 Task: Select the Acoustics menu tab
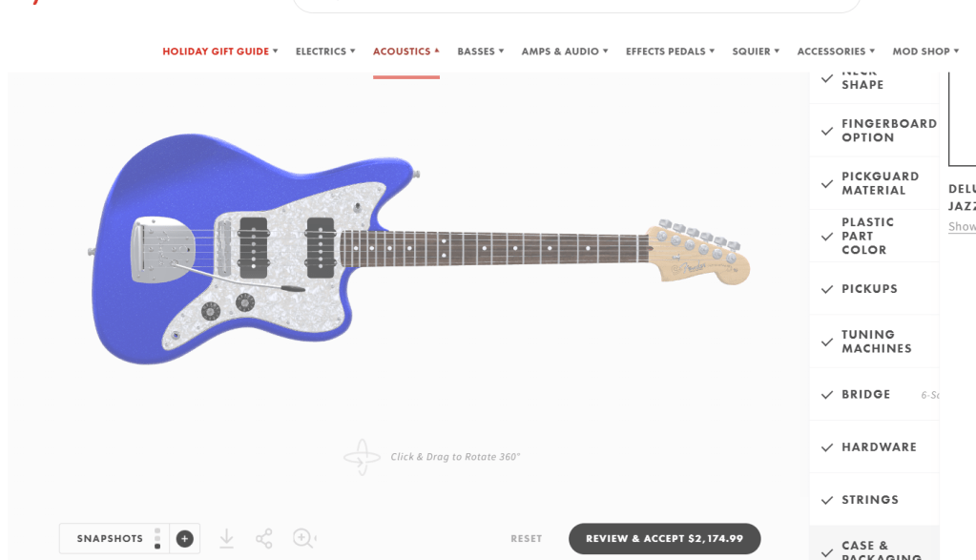[x=405, y=51]
